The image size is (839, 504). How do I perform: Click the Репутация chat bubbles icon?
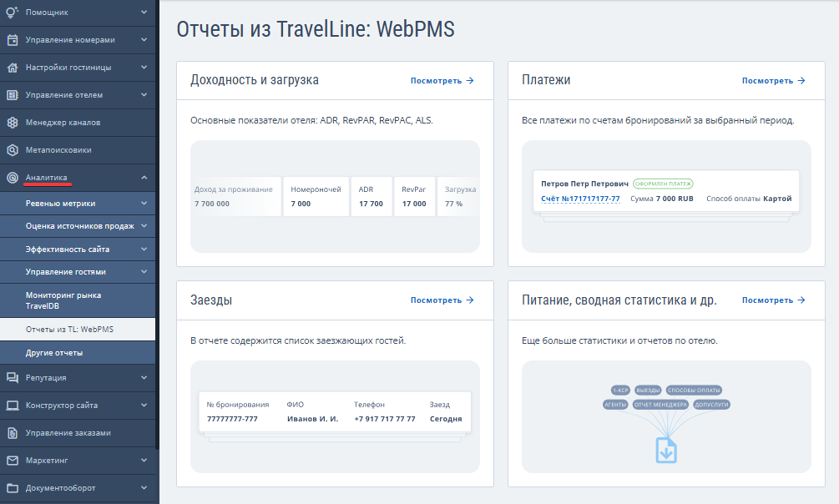(13, 378)
